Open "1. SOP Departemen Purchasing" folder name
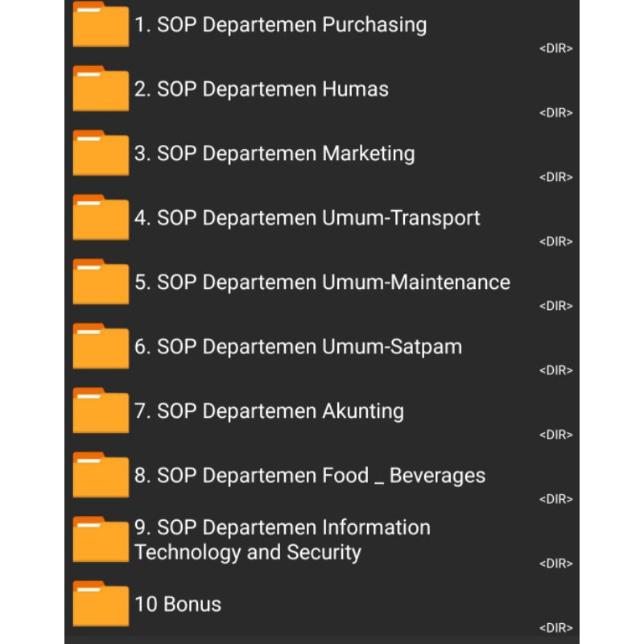Image resolution: width=644 pixels, height=644 pixels. 280,25
